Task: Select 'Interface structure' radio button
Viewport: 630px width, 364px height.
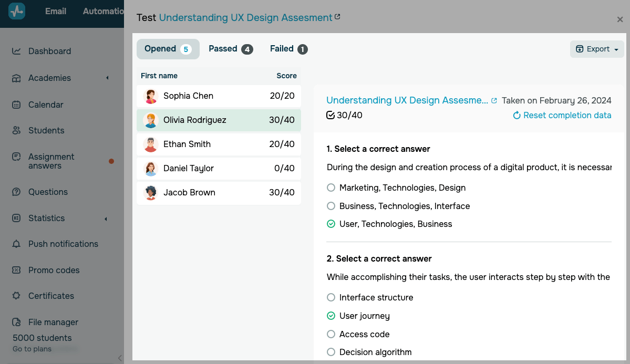Action: click(x=331, y=297)
